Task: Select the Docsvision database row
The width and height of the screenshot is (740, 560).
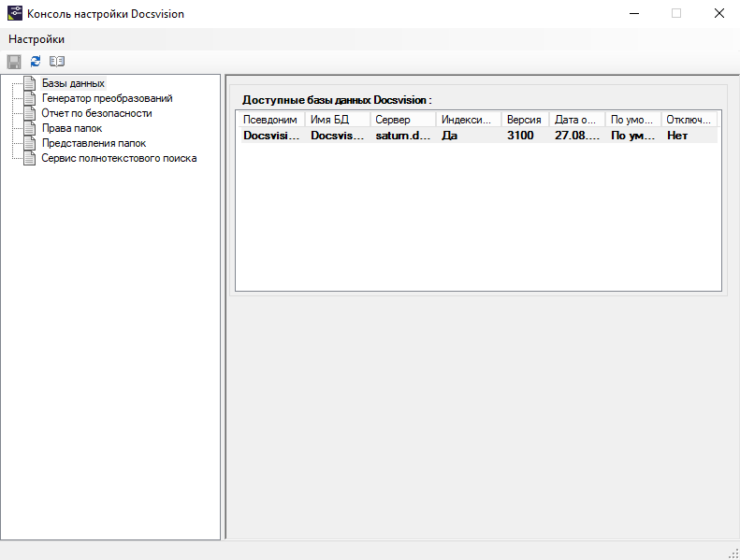Action: pyautogui.click(x=271, y=135)
